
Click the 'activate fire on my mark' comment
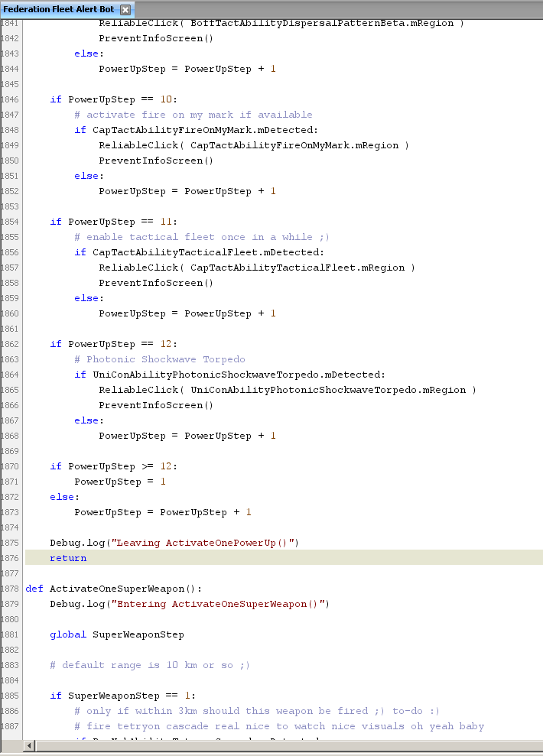(x=193, y=115)
